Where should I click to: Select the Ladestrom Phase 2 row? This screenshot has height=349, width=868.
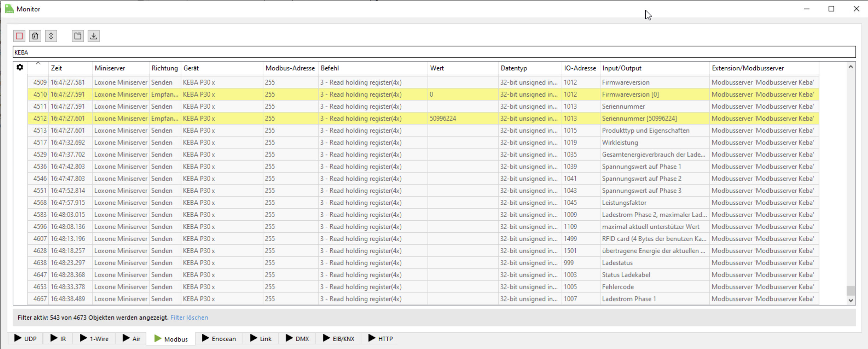423,214
